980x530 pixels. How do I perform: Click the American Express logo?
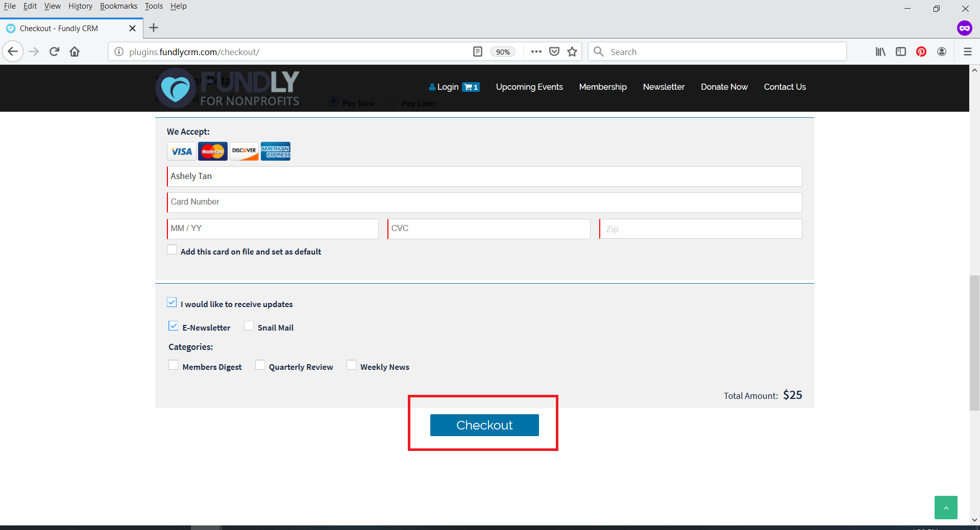276,151
